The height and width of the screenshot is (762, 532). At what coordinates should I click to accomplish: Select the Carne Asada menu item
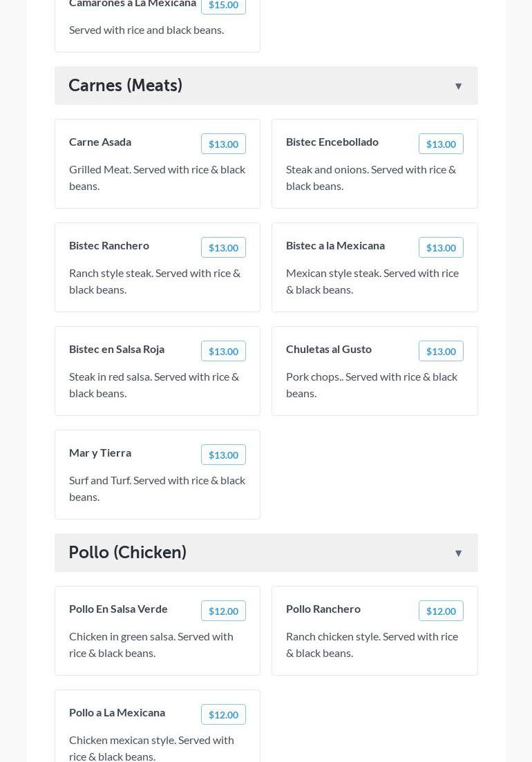(100, 142)
